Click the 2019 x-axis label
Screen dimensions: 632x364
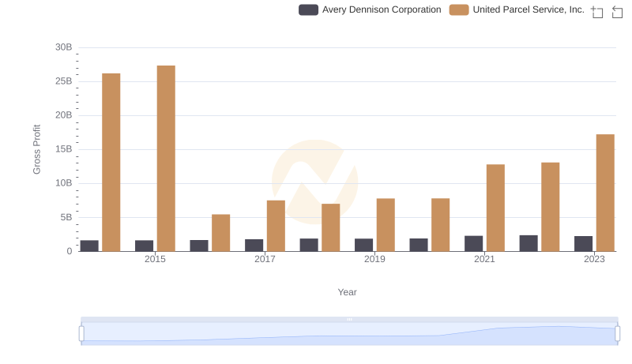(374, 259)
